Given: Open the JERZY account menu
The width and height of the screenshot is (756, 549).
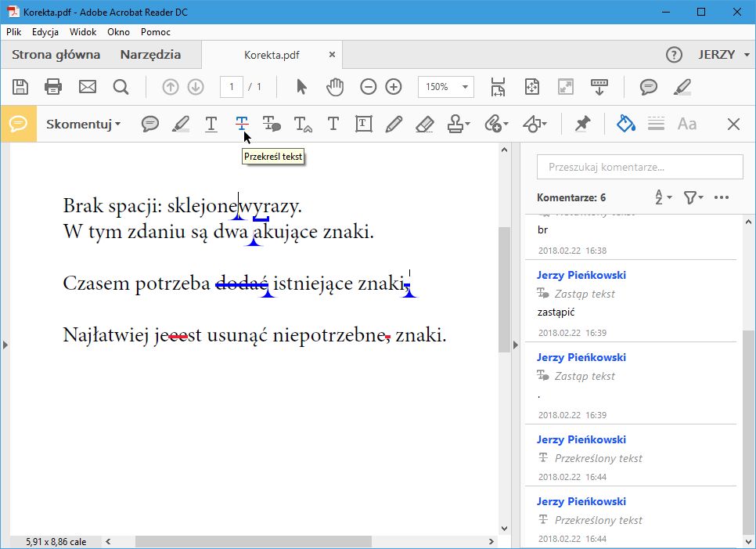Looking at the screenshot, I should pyautogui.click(x=723, y=55).
